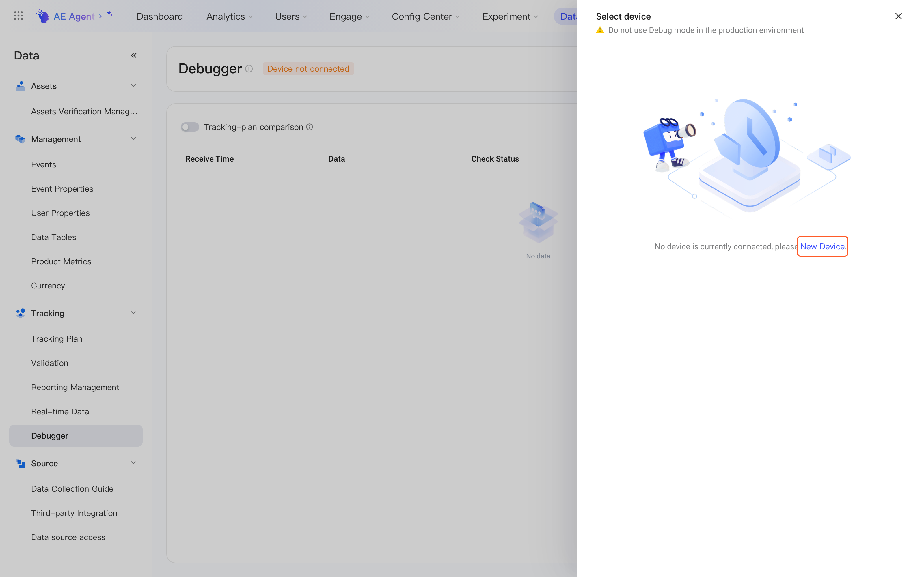Open the app grid launcher icon
The width and height of the screenshot is (924, 577).
(18, 16)
